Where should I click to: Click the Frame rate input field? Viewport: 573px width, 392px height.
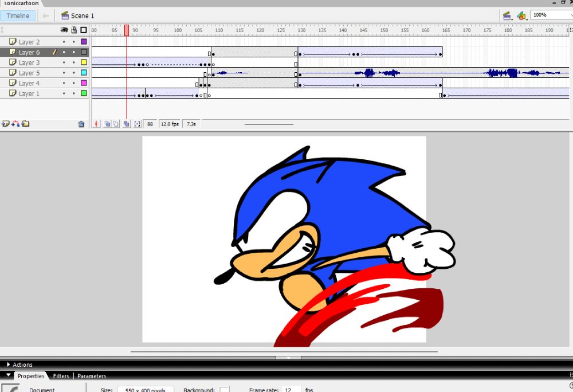click(291, 390)
